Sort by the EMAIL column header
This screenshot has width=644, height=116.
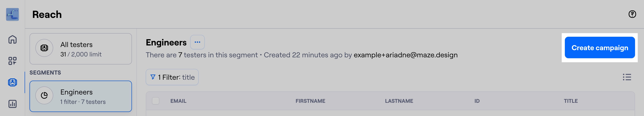(x=178, y=101)
